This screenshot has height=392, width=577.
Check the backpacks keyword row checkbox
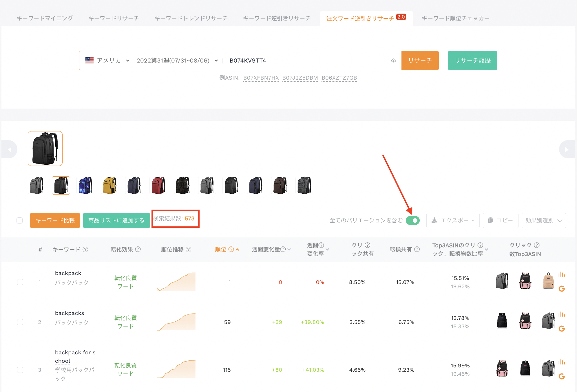point(20,322)
